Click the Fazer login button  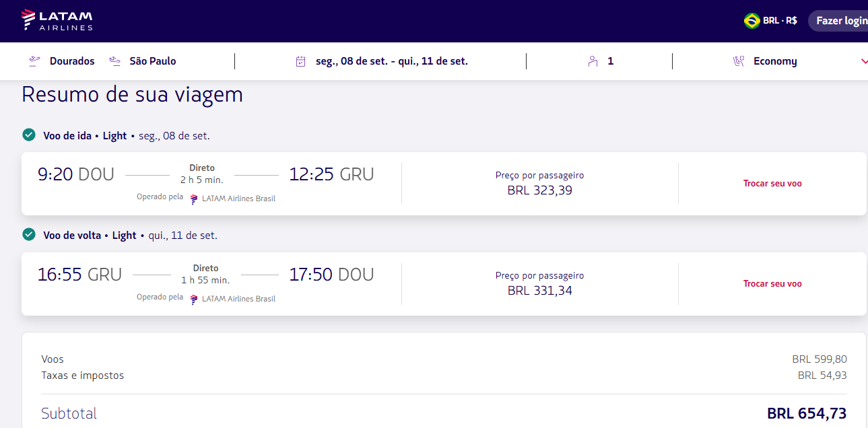click(x=838, y=21)
